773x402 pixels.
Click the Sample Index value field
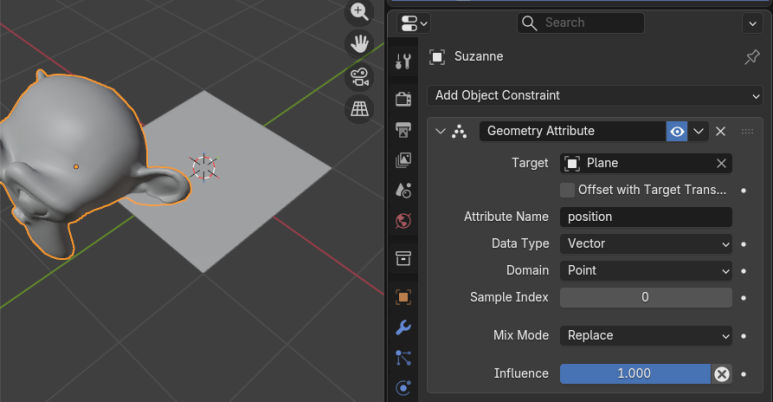[x=646, y=297]
